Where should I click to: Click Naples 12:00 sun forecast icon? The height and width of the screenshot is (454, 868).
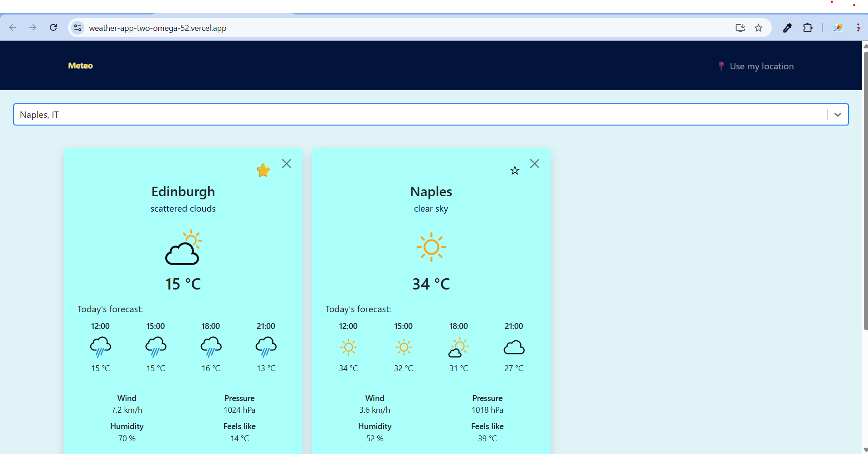[348, 348]
